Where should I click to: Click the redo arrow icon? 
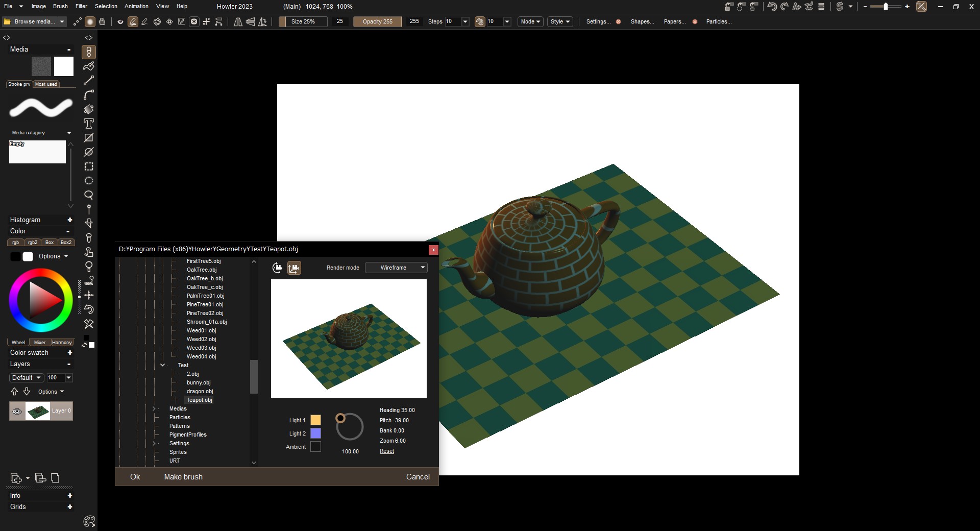[x=785, y=7]
